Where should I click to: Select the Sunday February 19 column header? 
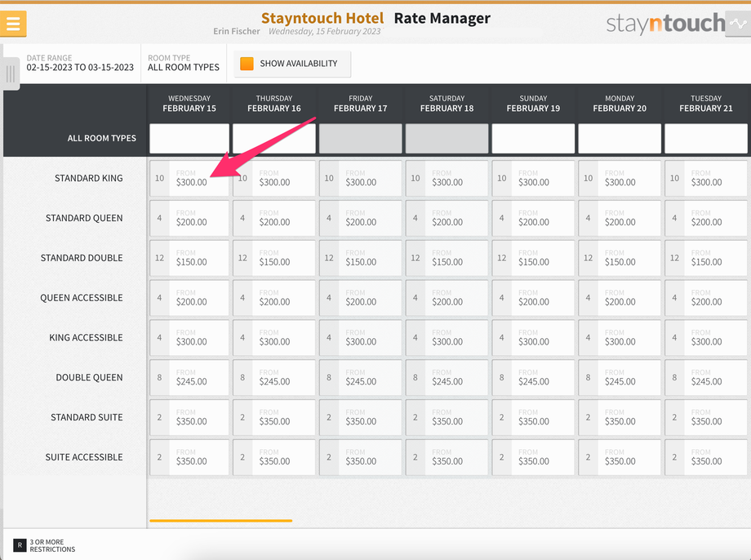(533, 104)
